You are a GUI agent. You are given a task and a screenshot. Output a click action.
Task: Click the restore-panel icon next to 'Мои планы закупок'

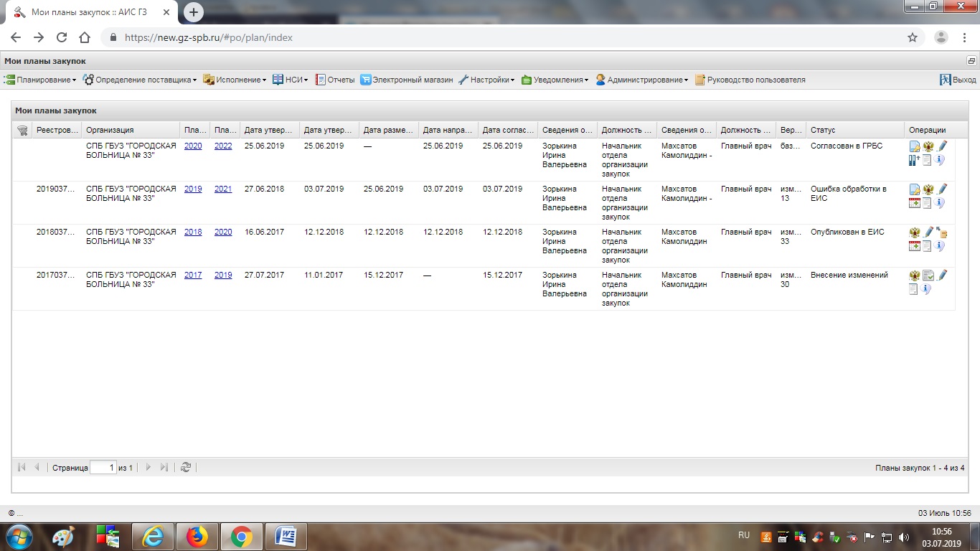(x=971, y=61)
